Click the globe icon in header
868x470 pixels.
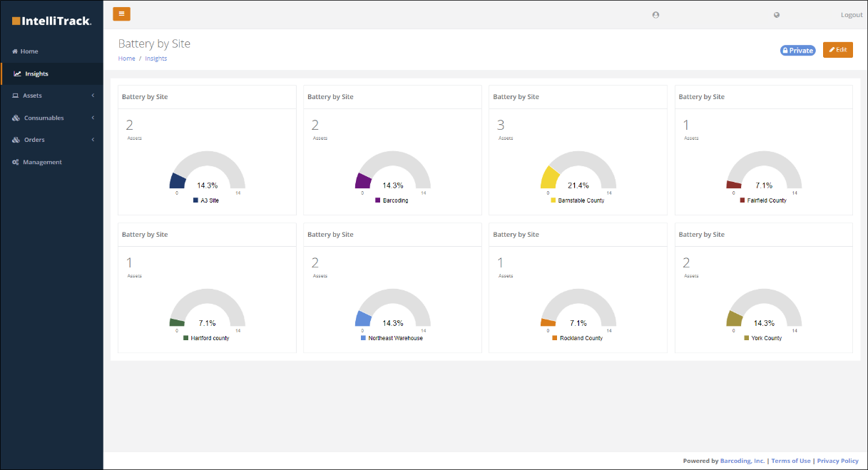pyautogui.click(x=777, y=15)
